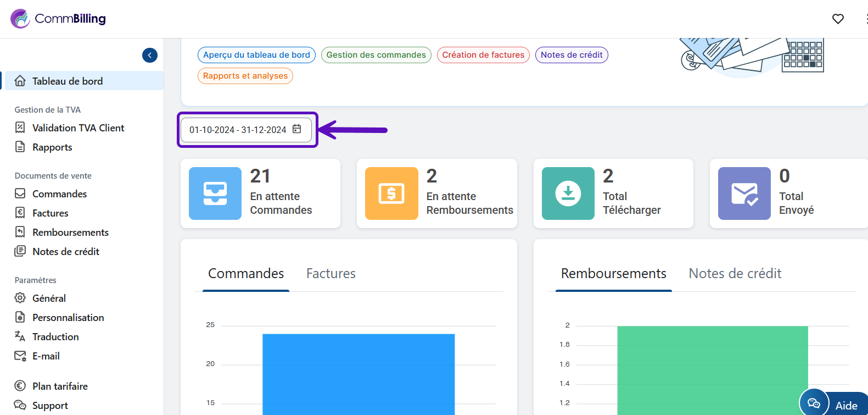Viewport: 868px width, 415px height.
Task: Click the orange pending refunds icon
Action: (391, 193)
